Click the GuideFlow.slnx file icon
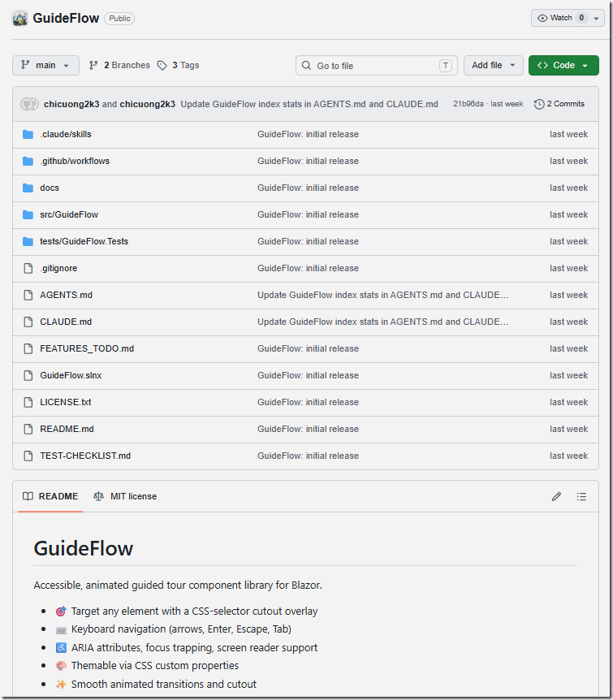Screen dimensions: 613x700 click(x=28, y=375)
